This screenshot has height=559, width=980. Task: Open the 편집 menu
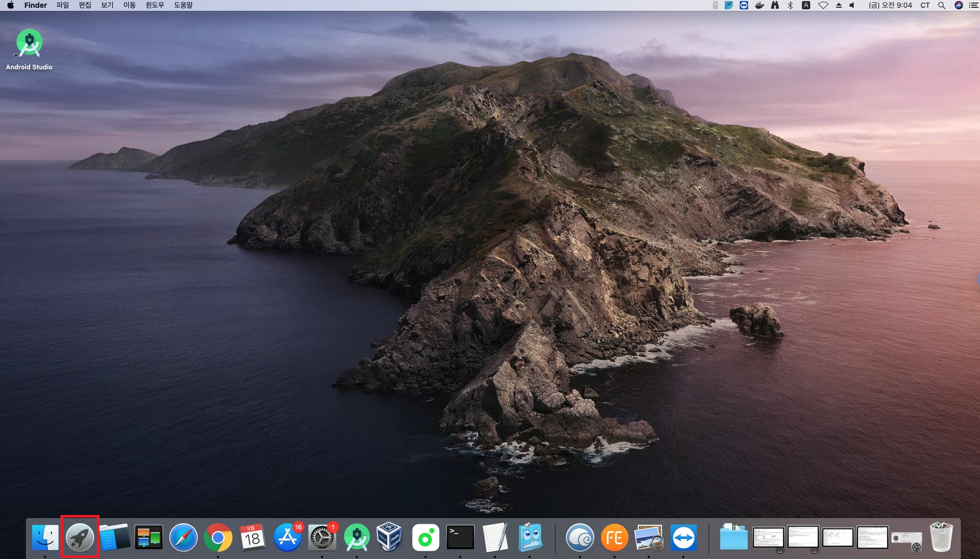pyautogui.click(x=85, y=5)
